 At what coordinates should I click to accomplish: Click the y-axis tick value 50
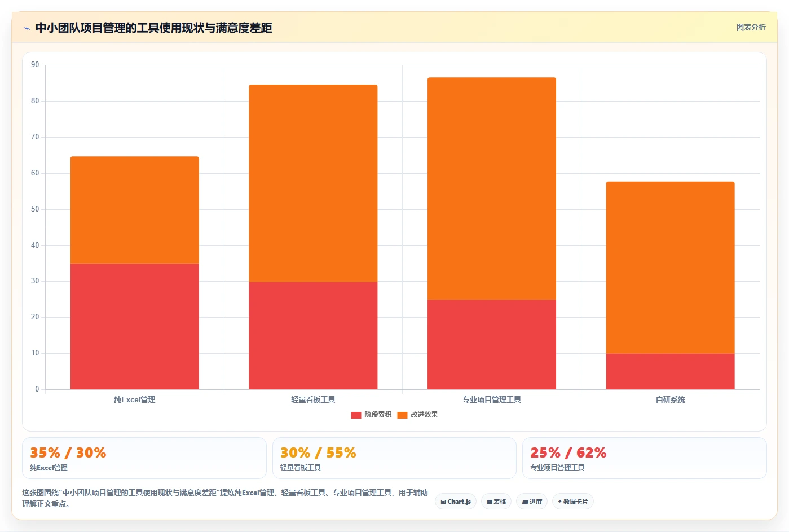35,209
